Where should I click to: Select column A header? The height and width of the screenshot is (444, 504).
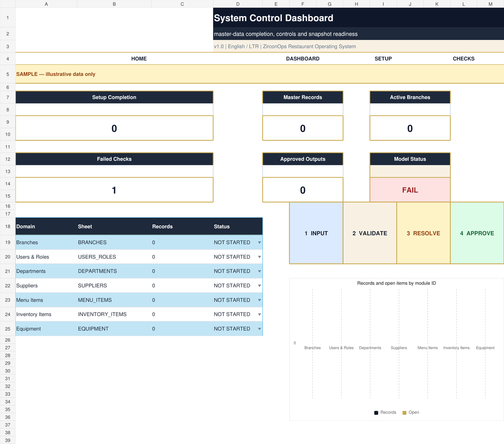(46, 4)
